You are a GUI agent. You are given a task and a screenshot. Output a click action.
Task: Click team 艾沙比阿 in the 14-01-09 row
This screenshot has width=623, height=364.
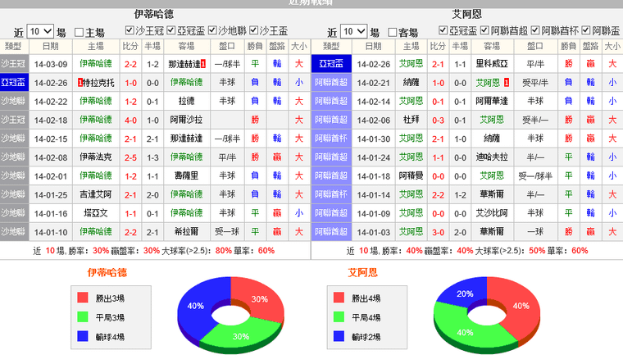click(492, 213)
